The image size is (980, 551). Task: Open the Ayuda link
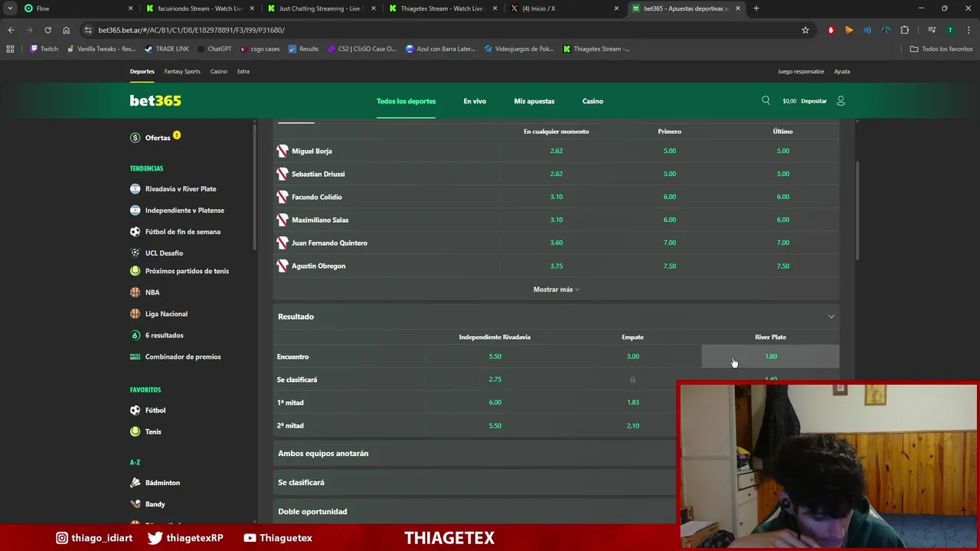coord(841,71)
